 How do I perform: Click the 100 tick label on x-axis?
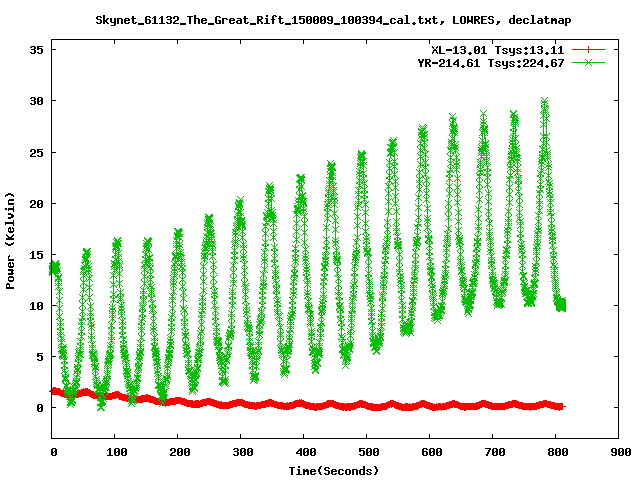coord(116,453)
